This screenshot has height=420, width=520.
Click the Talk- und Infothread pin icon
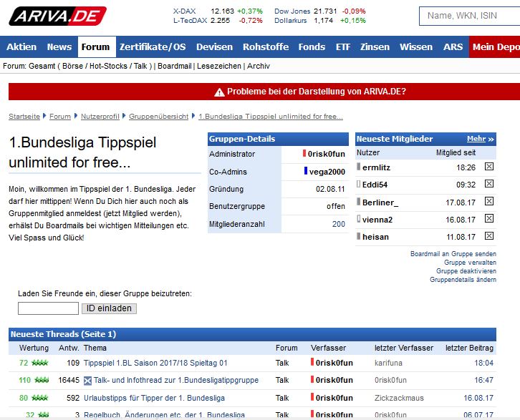tap(88, 381)
